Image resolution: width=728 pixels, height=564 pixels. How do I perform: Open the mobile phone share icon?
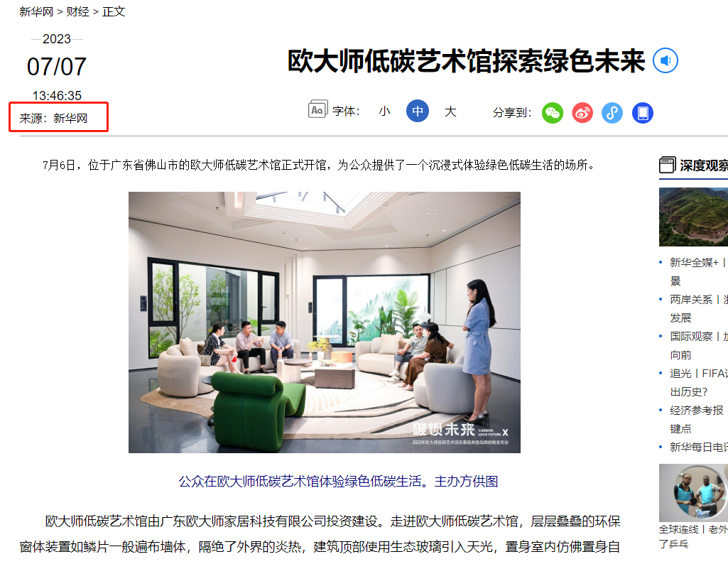click(643, 113)
